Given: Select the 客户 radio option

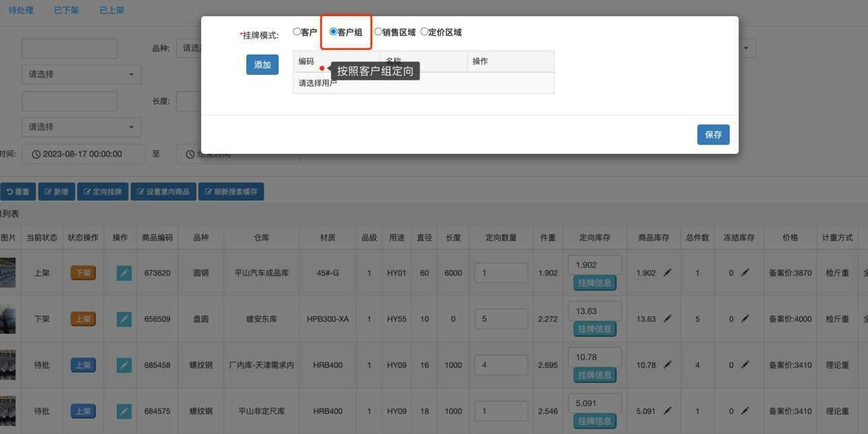Looking at the screenshot, I should [297, 32].
